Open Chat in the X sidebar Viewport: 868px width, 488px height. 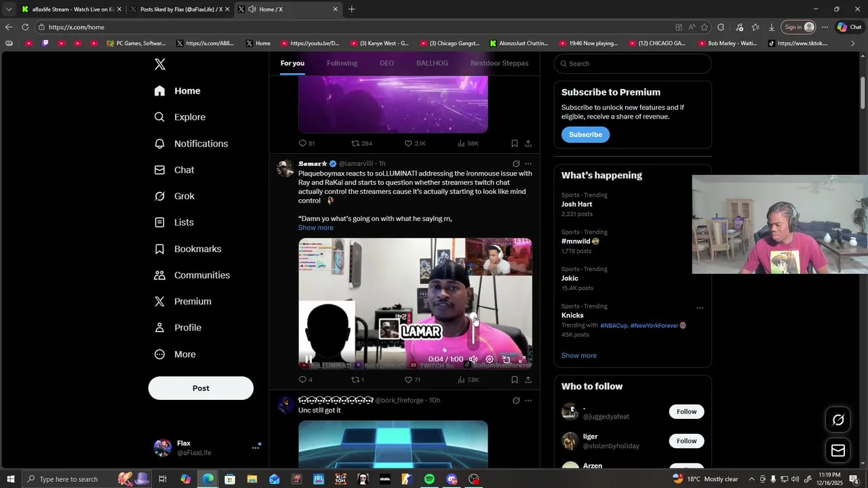click(174, 170)
